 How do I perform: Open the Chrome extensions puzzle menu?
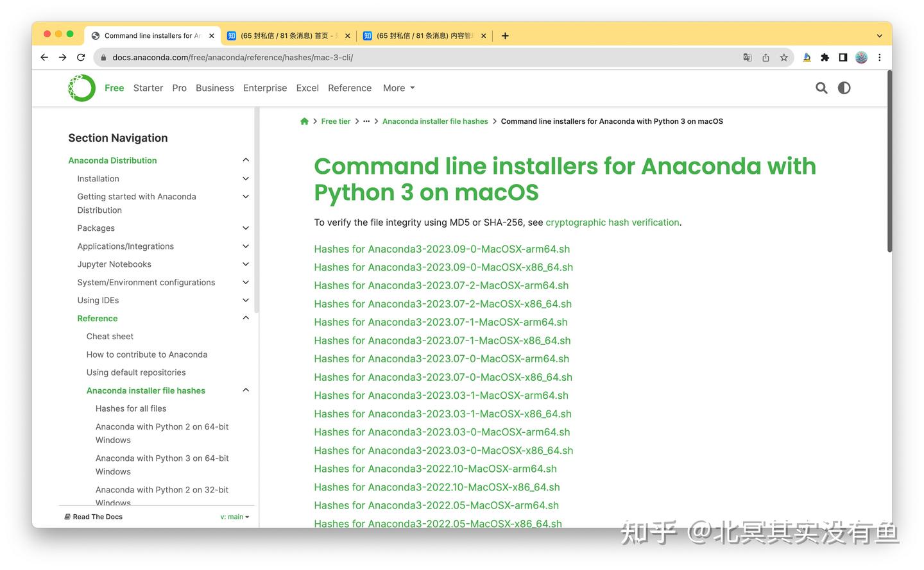(x=825, y=57)
